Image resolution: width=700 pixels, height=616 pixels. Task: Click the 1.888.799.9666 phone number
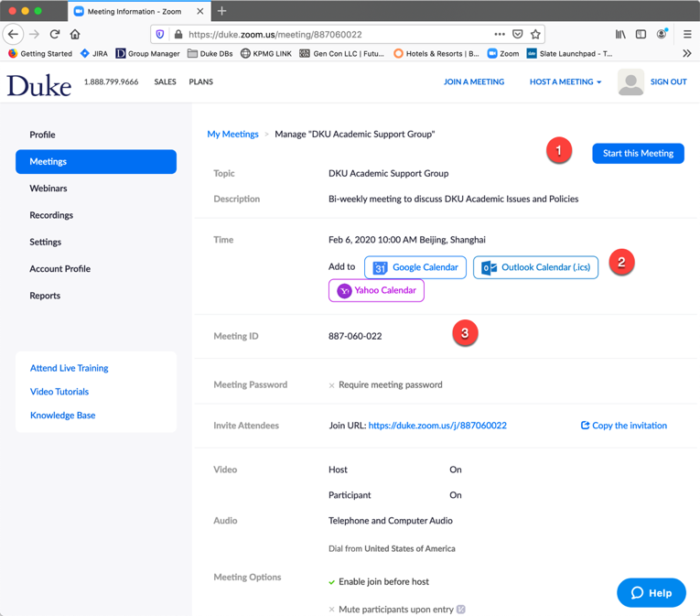[111, 81]
